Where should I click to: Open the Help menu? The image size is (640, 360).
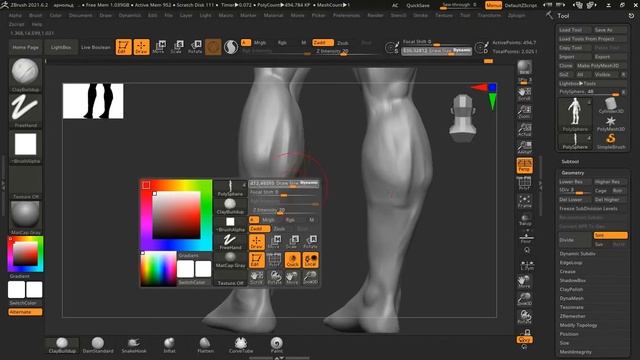point(37,24)
